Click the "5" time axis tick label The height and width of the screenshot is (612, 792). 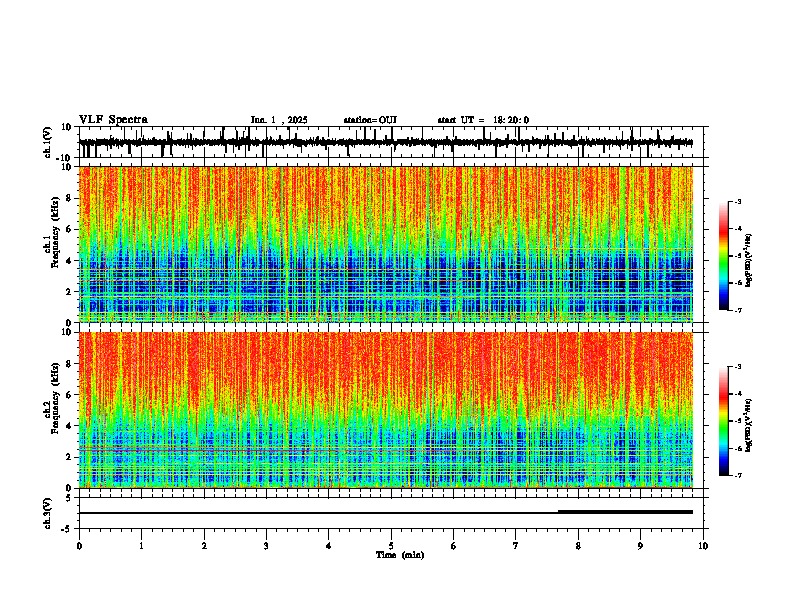click(391, 546)
